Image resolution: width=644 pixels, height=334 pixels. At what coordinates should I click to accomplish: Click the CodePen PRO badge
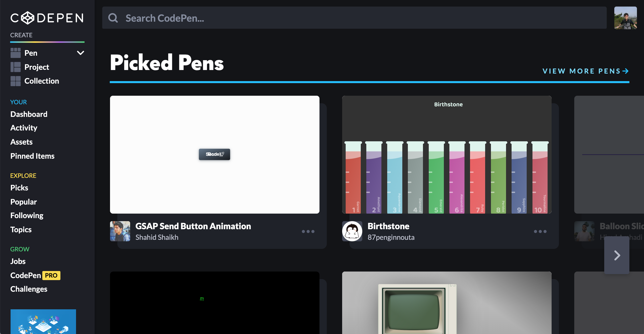[51, 275]
